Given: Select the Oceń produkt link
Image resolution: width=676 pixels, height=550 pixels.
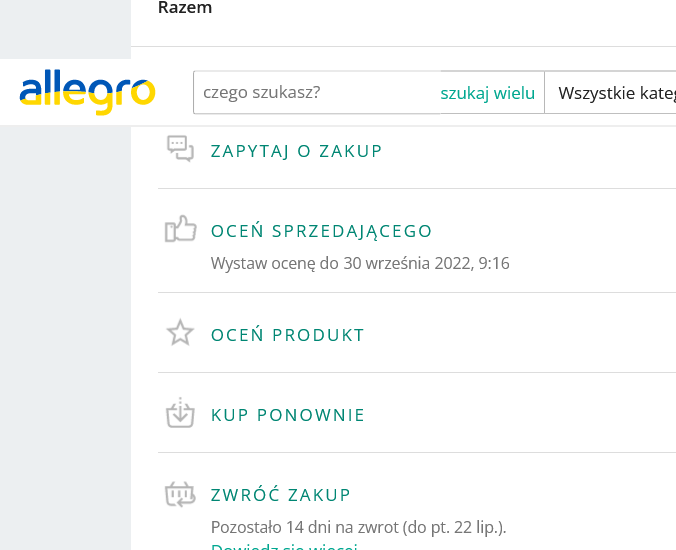Looking at the screenshot, I should pos(287,335).
